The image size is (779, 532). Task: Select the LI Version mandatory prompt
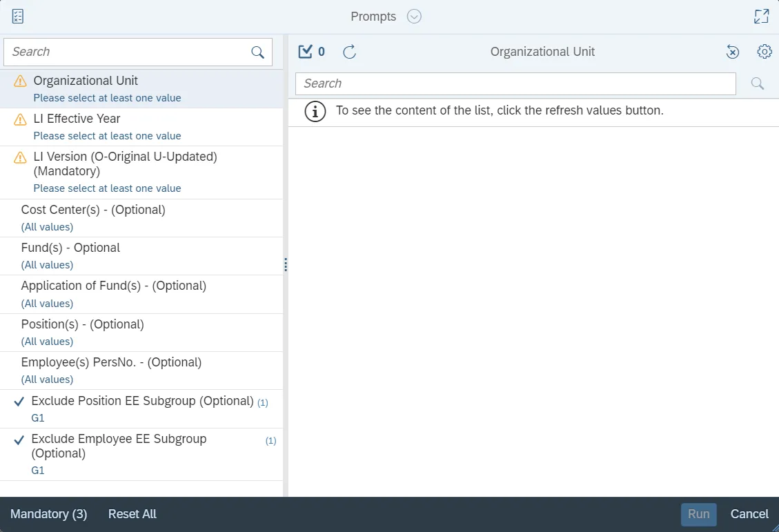(125, 164)
